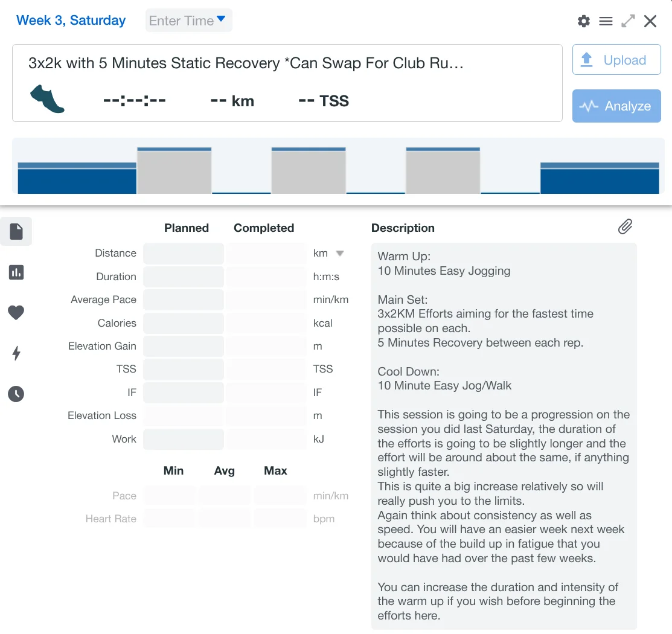Open the lightning bolt power icon
672x634 pixels.
(x=16, y=353)
